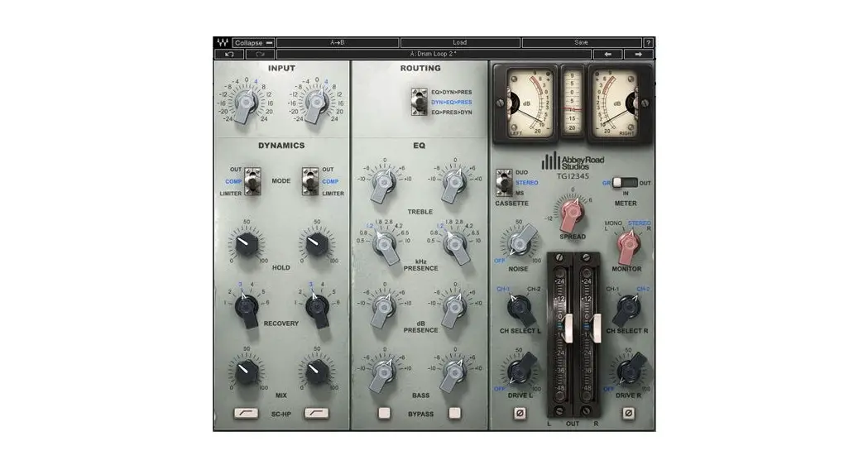Image resolution: width=868 pixels, height=470 pixels.
Task: Toggle left dynamics MODE switch
Action: (252, 181)
